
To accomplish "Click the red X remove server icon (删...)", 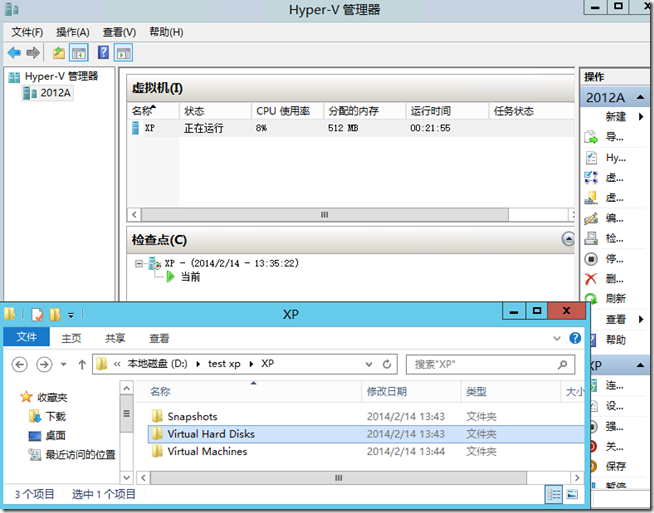I will [x=591, y=279].
